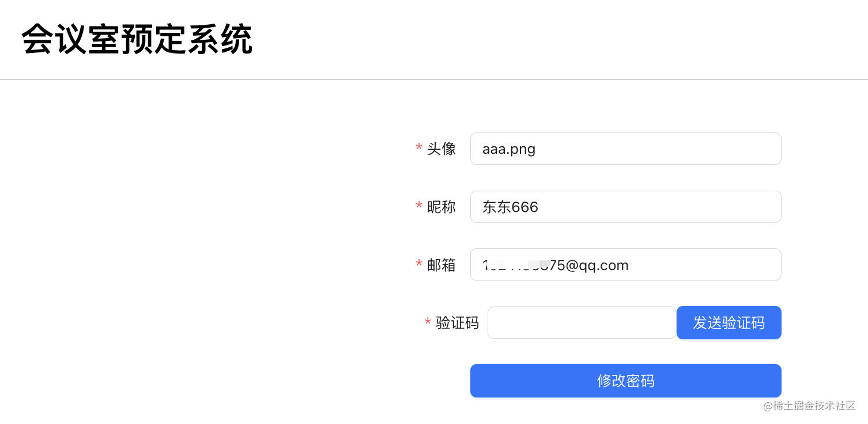
Task: Click the required marker beside 验证码
Action: 428,323
